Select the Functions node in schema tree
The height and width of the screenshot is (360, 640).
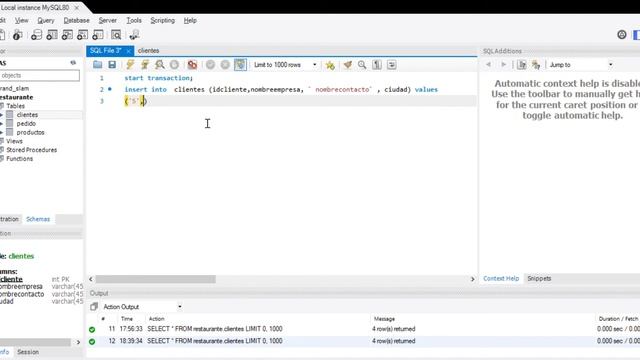tap(19, 159)
